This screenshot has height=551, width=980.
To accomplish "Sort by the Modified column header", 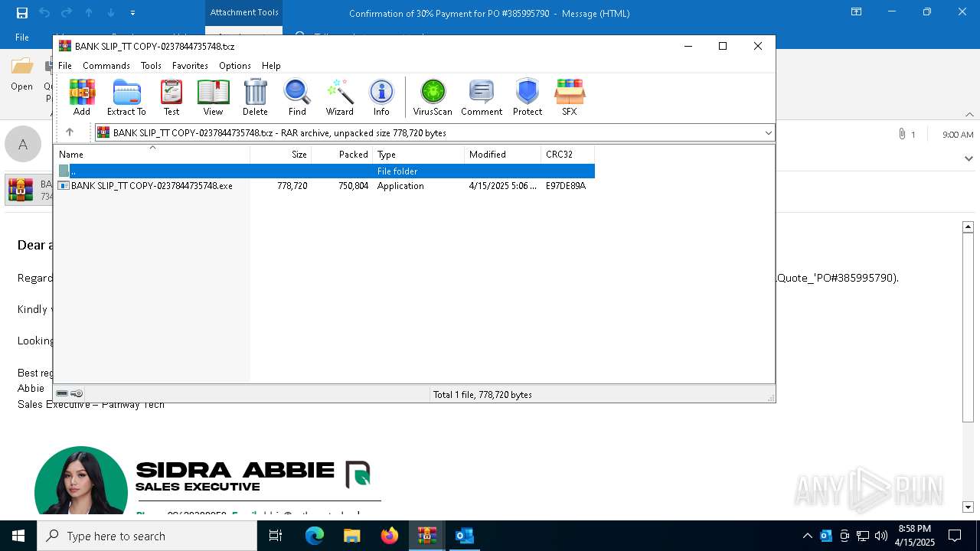I will pos(503,154).
